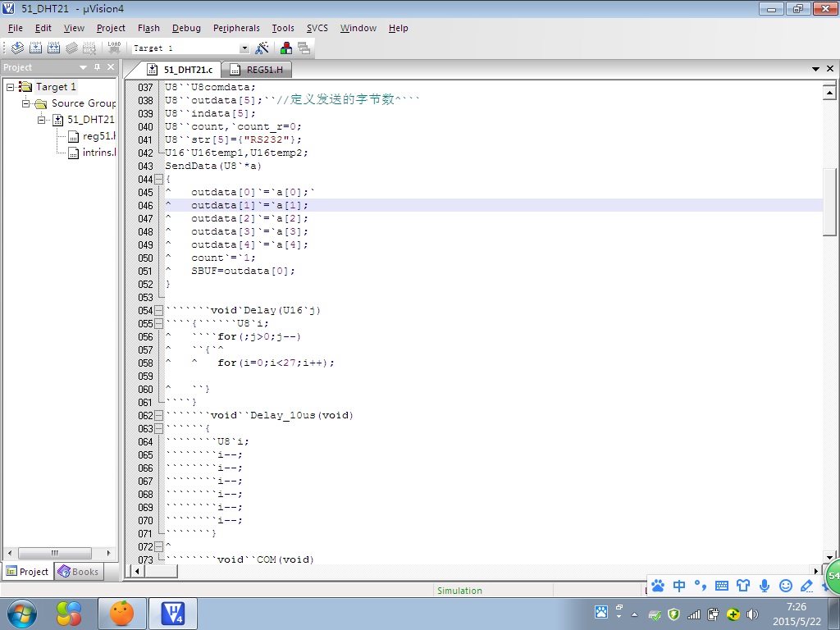Screen dimensions: 840x630
Task: Toggle the Project panel auto-hide pin
Action: coord(97,67)
